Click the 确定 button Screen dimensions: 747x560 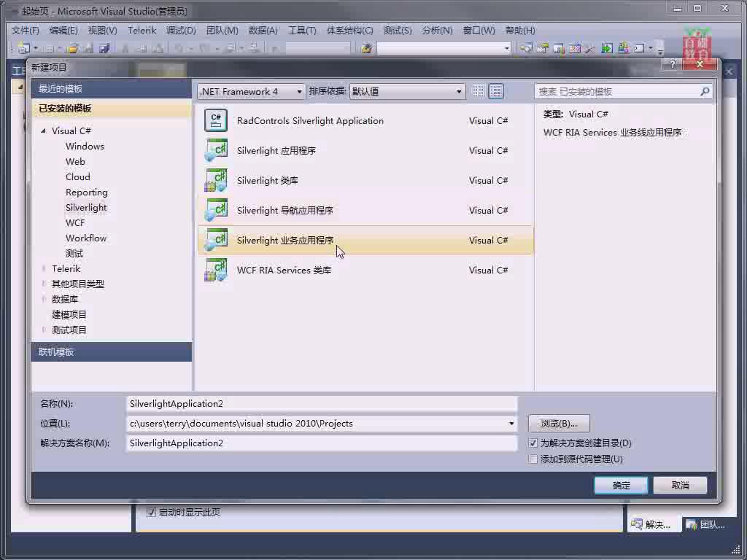click(x=621, y=485)
